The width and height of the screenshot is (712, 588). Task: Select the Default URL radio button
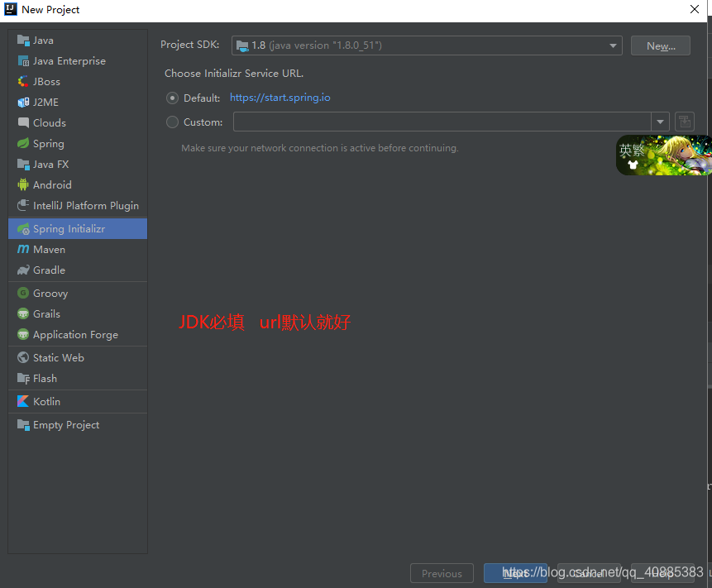pos(172,98)
